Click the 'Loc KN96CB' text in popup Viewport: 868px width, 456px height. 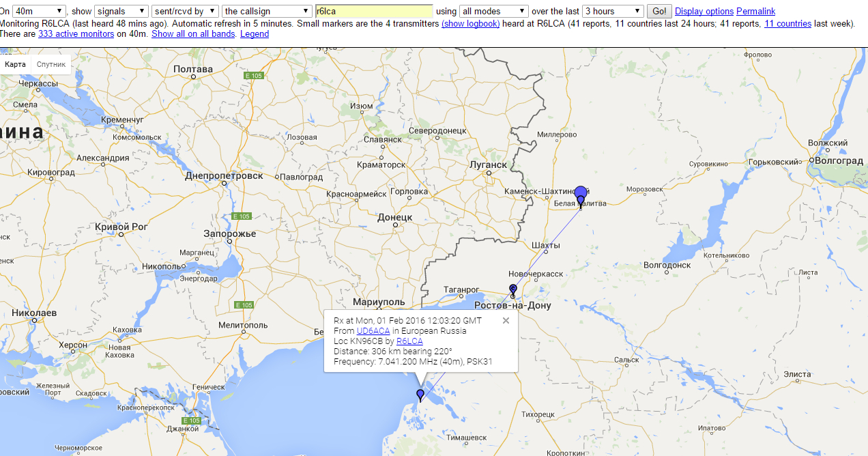(x=358, y=341)
